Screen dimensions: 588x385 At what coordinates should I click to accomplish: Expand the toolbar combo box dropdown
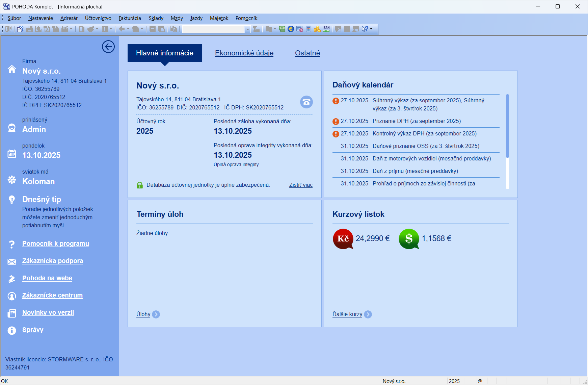248,29
